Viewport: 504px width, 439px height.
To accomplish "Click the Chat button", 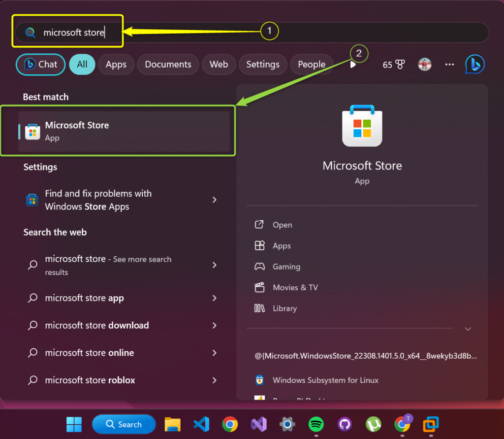I will (x=40, y=64).
